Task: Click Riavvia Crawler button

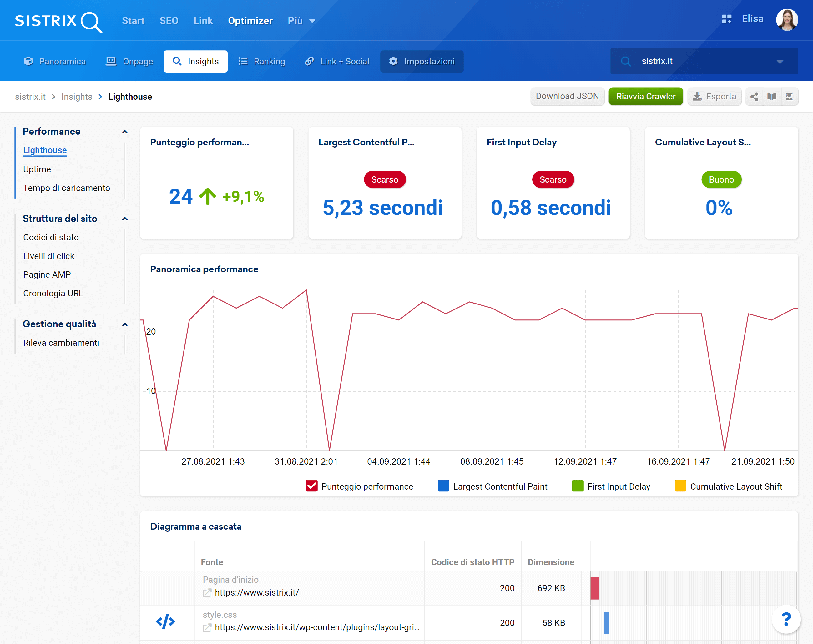Action: click(x=646, y=96)
